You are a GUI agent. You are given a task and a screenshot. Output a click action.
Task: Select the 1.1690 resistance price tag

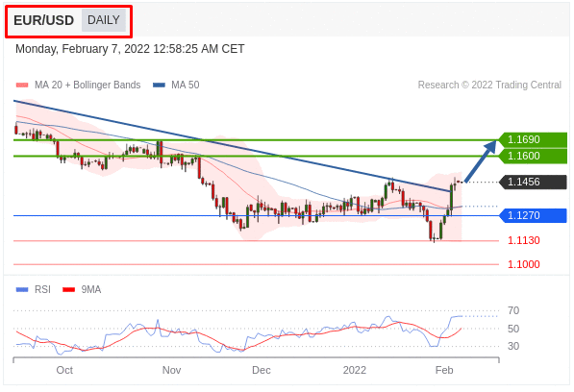click(x=533, y=139)
